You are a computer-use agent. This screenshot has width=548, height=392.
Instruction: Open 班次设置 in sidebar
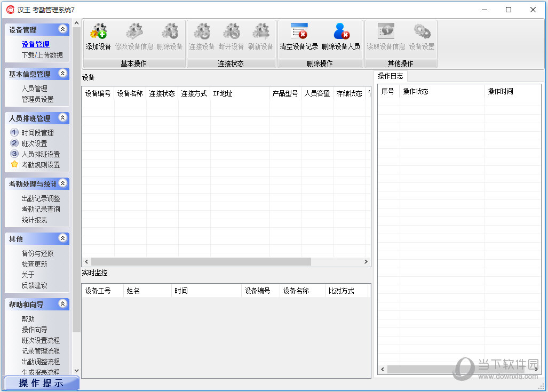tap(34, 143)
